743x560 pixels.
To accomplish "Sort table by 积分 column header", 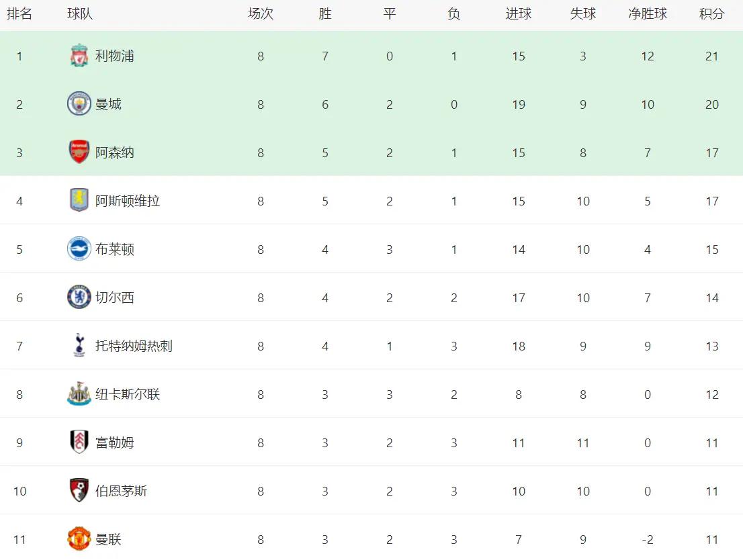I will [711, 14].
